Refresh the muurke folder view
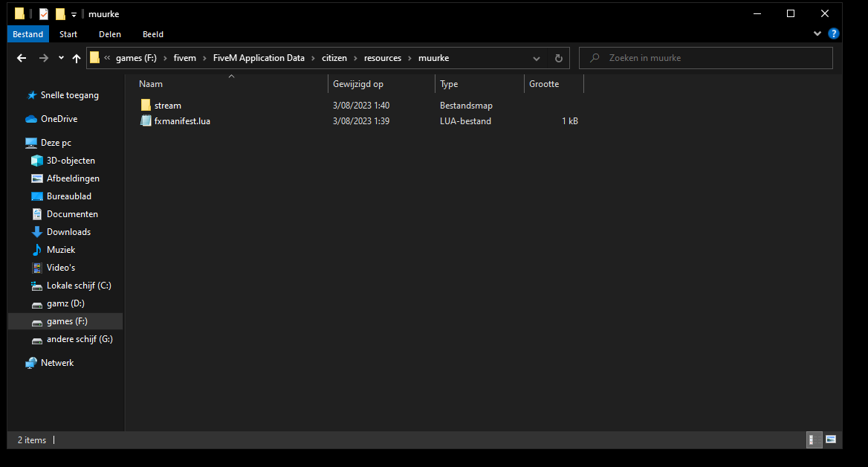 coord(559,58)
